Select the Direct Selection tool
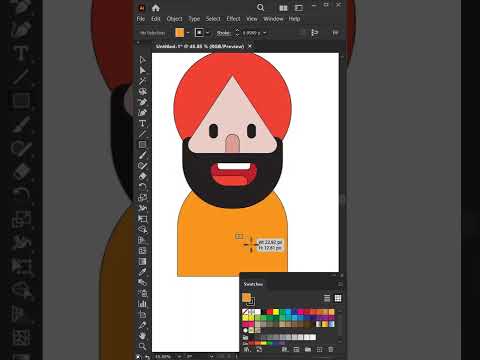 tap(142, 70)
